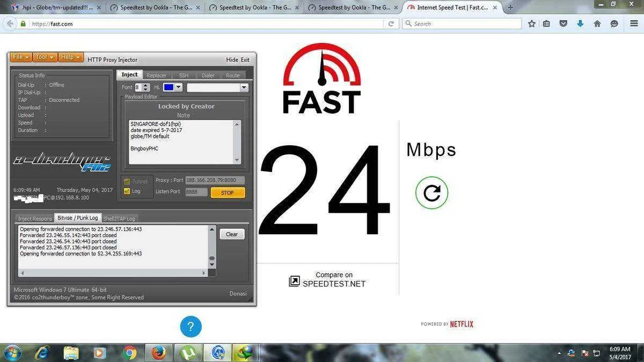Click the Note box vertical scrollbar
The image size is (644, 362).
[237, 142]
